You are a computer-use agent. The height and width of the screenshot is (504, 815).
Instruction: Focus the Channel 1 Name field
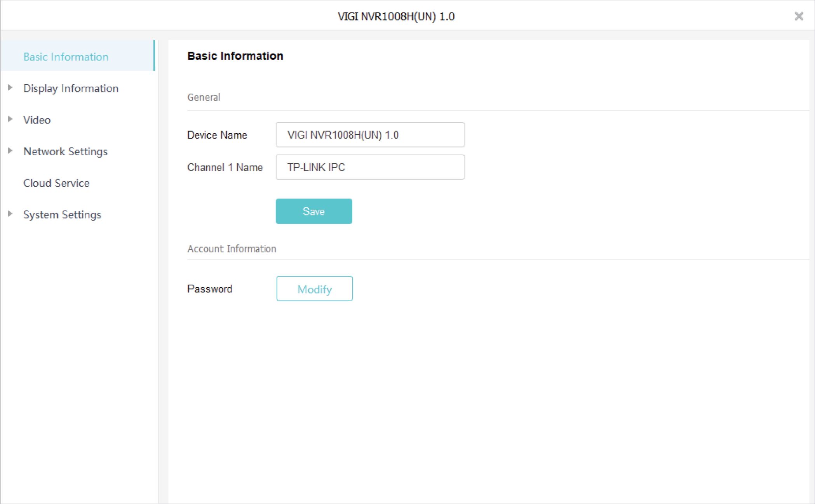pos(370,167)
